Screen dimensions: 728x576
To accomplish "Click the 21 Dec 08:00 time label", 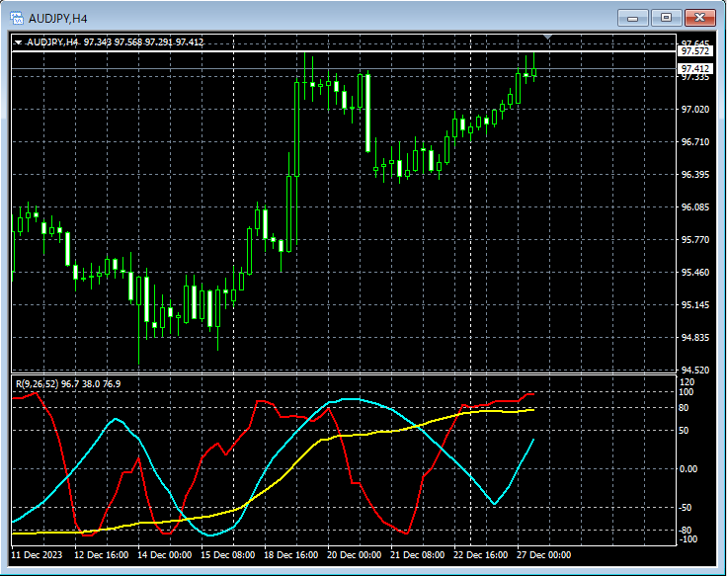I will pos(418,554).
